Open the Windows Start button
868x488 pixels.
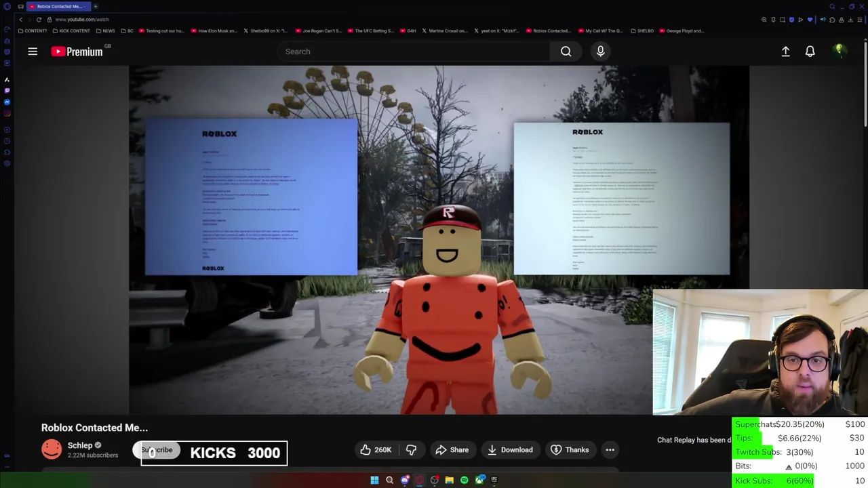click(x=374, y=480)
